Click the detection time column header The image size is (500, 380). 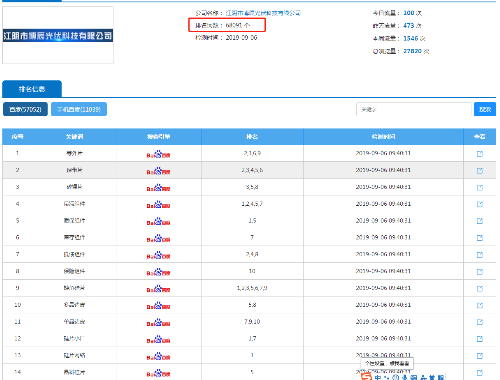[383, 137]
